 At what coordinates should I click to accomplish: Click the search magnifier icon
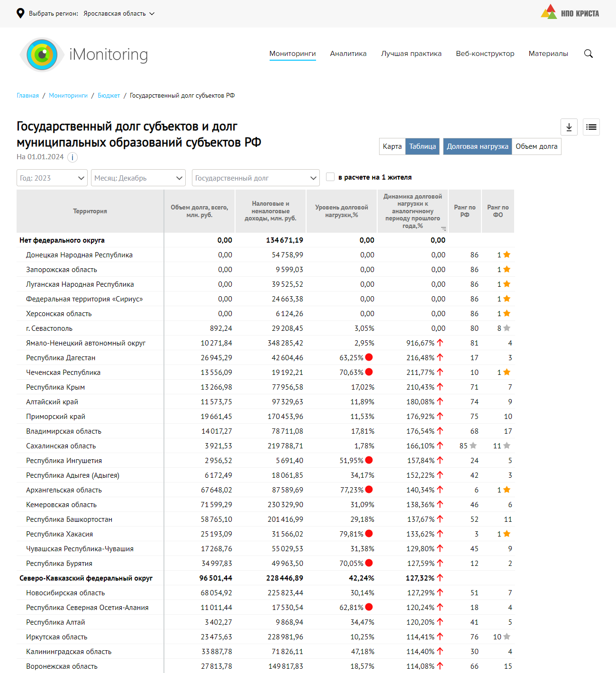pos(588,54)
